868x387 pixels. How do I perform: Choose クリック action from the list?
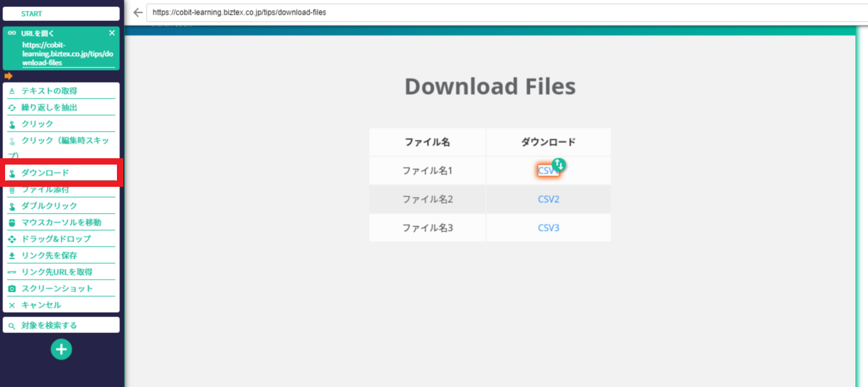pos(61,124)
